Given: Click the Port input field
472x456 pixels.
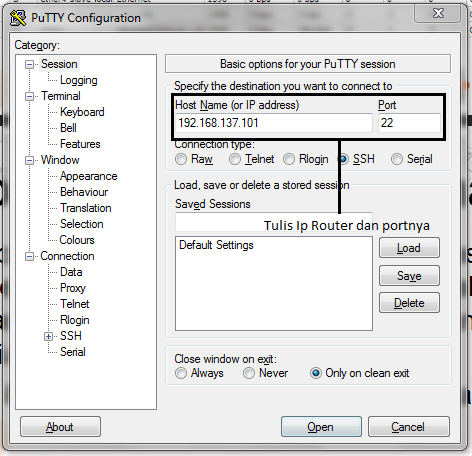Looking at the screenshot, I should pos(409,123).
